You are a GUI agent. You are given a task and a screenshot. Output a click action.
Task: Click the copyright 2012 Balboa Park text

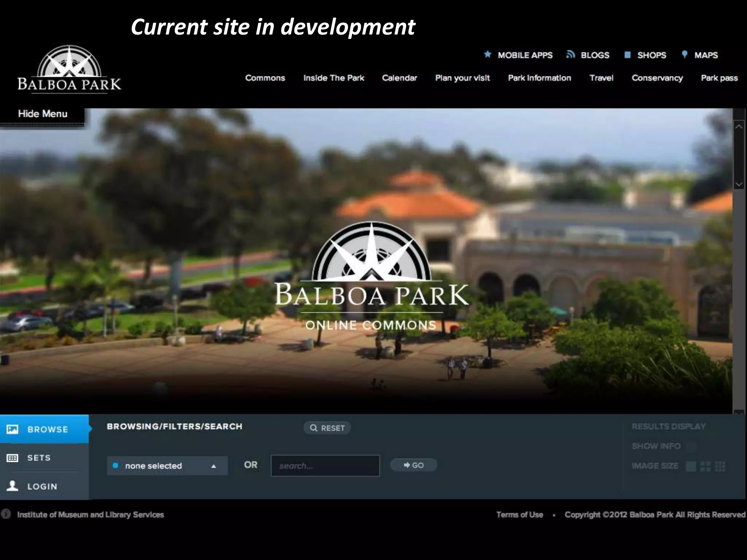pos(655,515)
